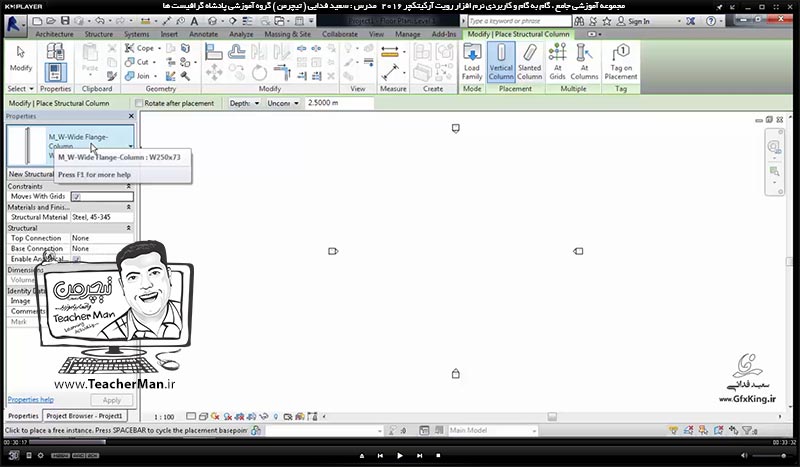
Task: Open the Unconnected level dropdown
Action: [x=283, y=103]
